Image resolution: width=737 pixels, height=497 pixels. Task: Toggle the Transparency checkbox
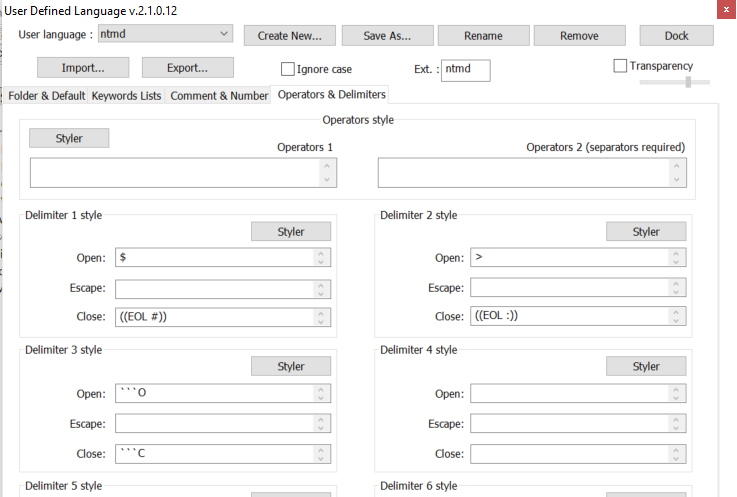point(620,66)
